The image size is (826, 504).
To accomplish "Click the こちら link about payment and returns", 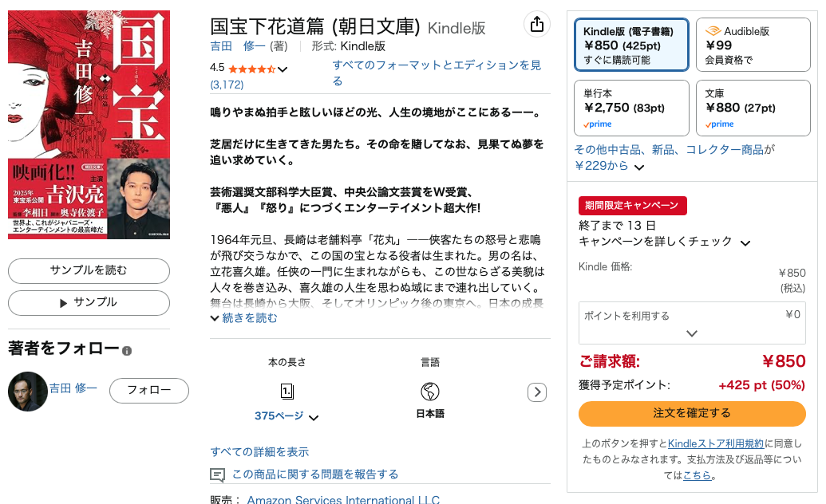I will click(x=697, y=475).
